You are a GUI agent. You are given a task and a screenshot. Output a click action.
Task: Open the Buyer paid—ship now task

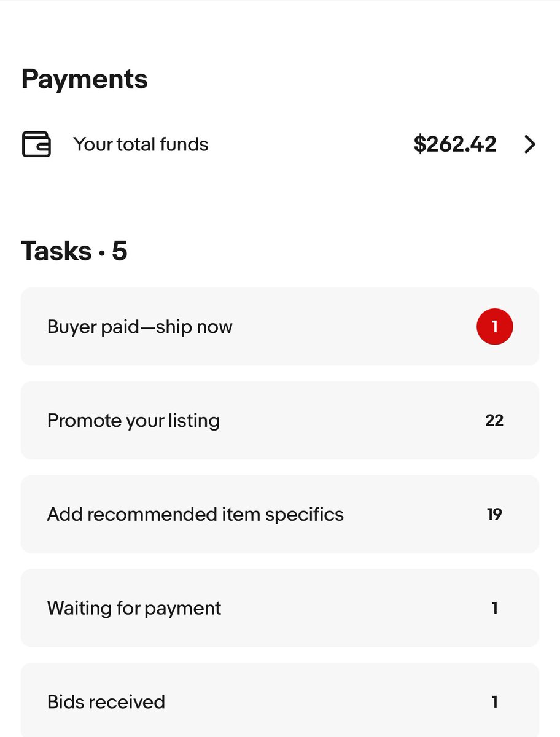click(280, 327)
